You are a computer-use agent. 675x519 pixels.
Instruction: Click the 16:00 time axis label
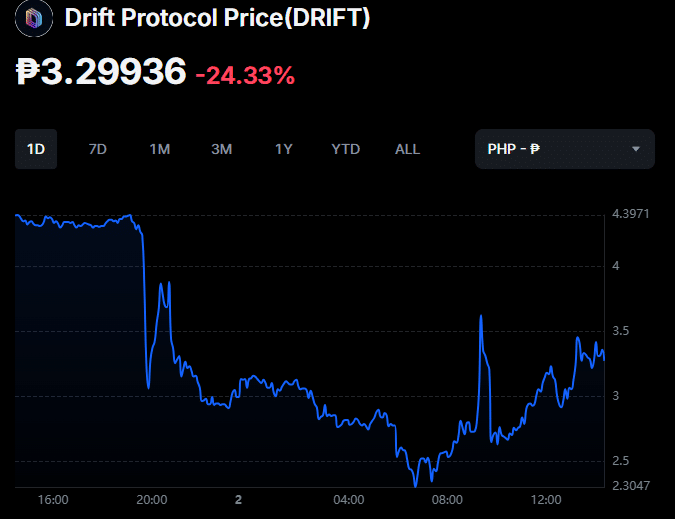53,500
